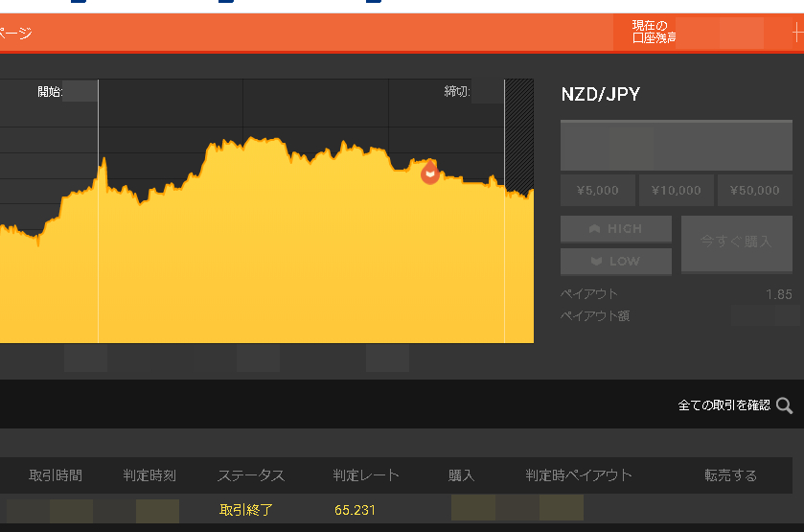The width and height of the screenshot is (804, 532).
Task: Click the 判定時刻 column header
Action: [x=149, y=475]
